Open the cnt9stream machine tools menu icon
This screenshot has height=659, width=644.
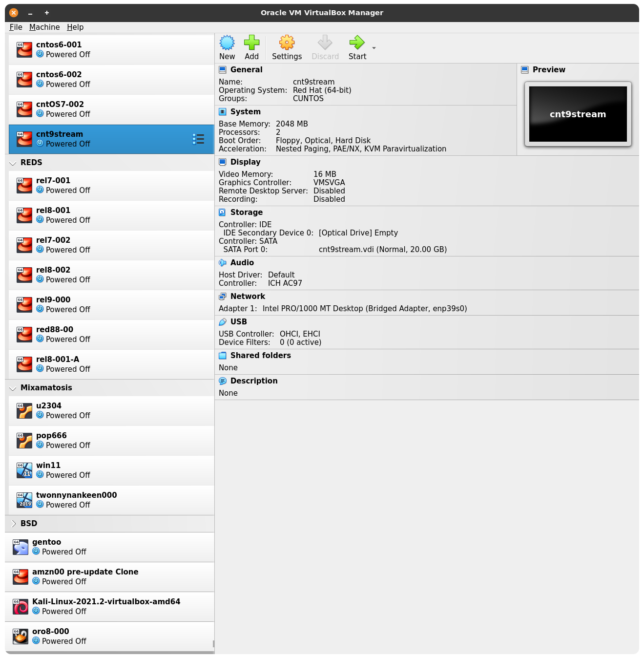coord(198,139)
